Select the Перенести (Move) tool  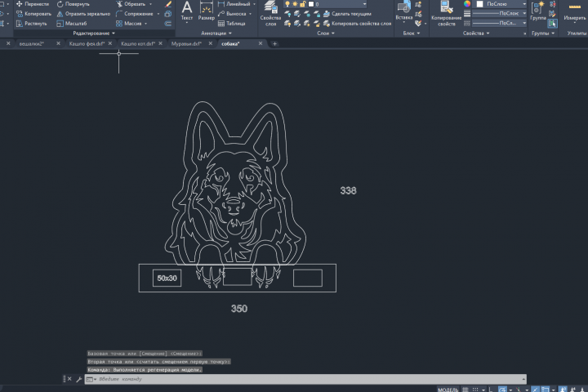33,4
